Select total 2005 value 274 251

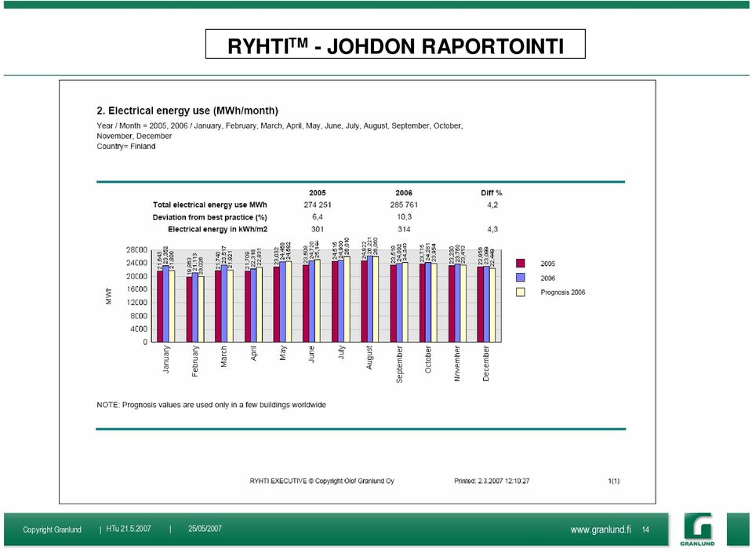(x=318, y=205)
